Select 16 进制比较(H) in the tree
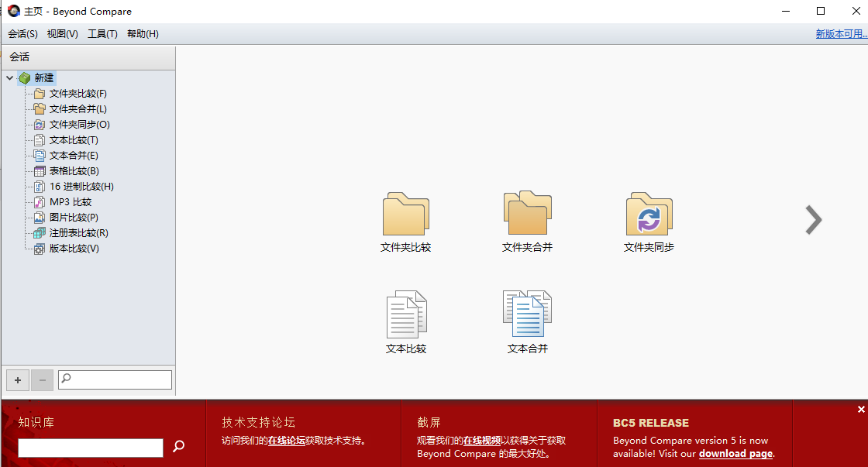This screenshot has height=467, width=868. pyautogui.click(x=81, y=187)
